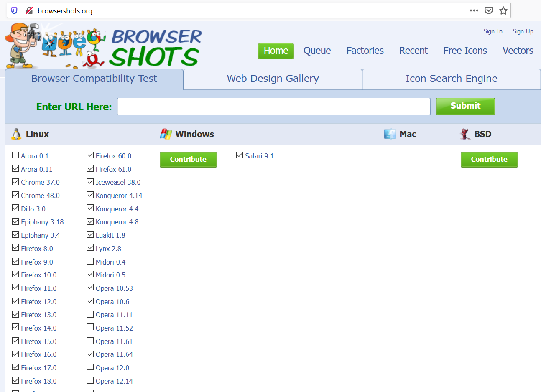Click the Browsershots logo image

[103, 46]
